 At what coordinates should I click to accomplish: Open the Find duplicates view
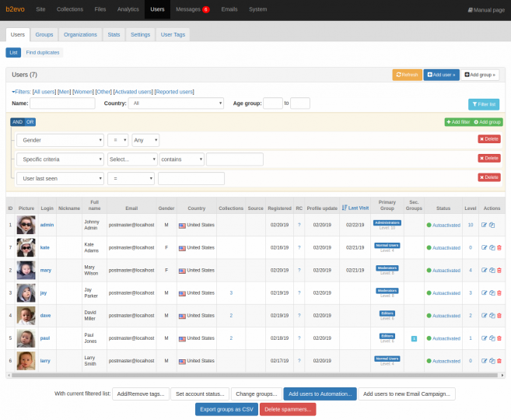[x=43, y=52]
